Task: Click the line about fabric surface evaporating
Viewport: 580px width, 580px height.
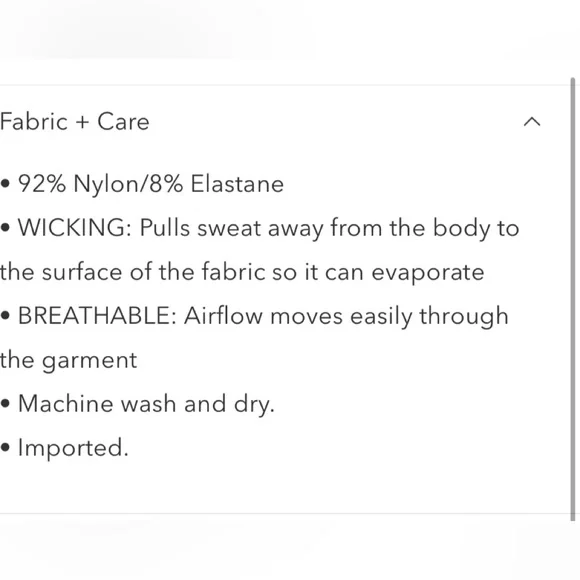Action: pyautogui.click(x=242, y=272)
